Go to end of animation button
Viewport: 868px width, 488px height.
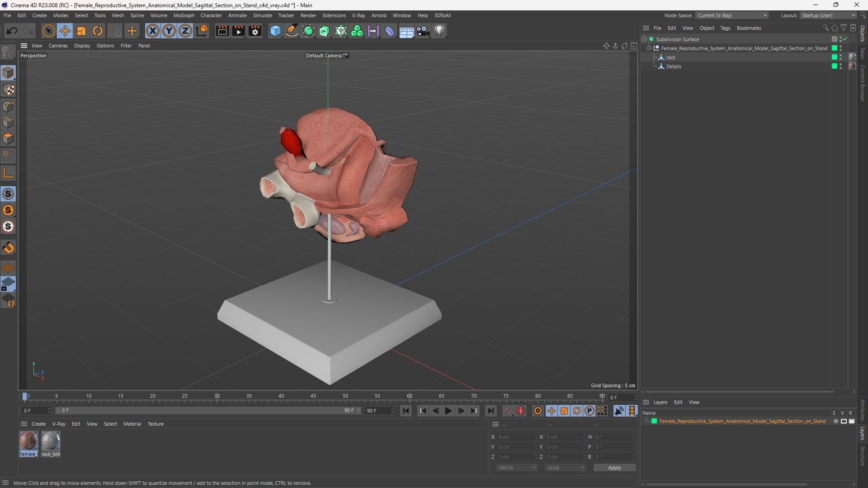point(491,411)
